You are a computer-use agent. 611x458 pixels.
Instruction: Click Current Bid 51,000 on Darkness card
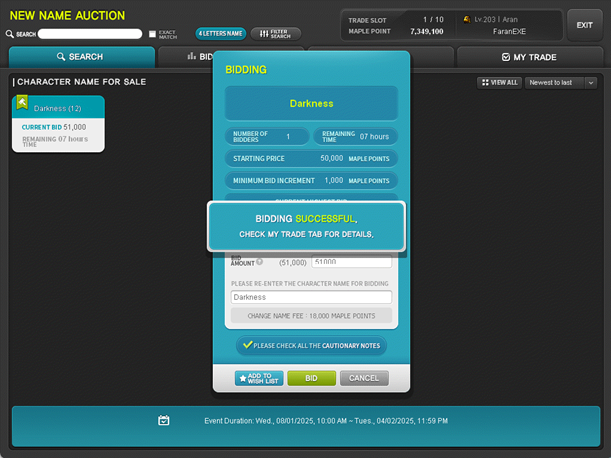(54, 127)
